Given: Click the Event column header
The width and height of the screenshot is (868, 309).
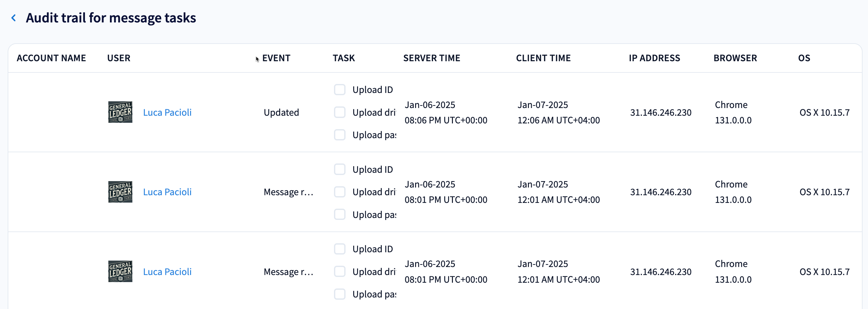Looking at the screenshot, I should (x=276, y=58).
